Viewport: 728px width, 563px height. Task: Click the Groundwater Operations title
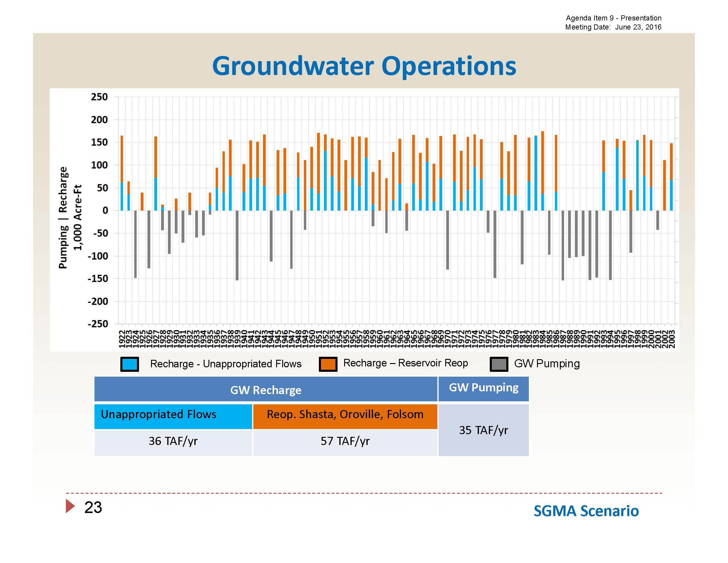tap(364, 66)
